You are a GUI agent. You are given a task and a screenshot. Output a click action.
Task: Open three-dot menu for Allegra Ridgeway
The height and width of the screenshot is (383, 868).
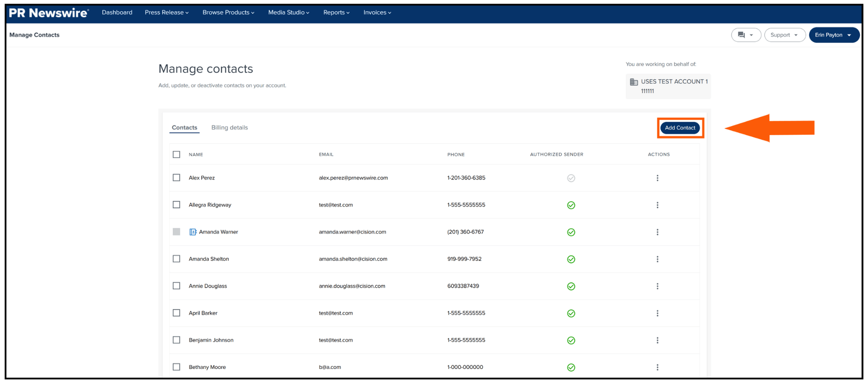tap(657, 205)
